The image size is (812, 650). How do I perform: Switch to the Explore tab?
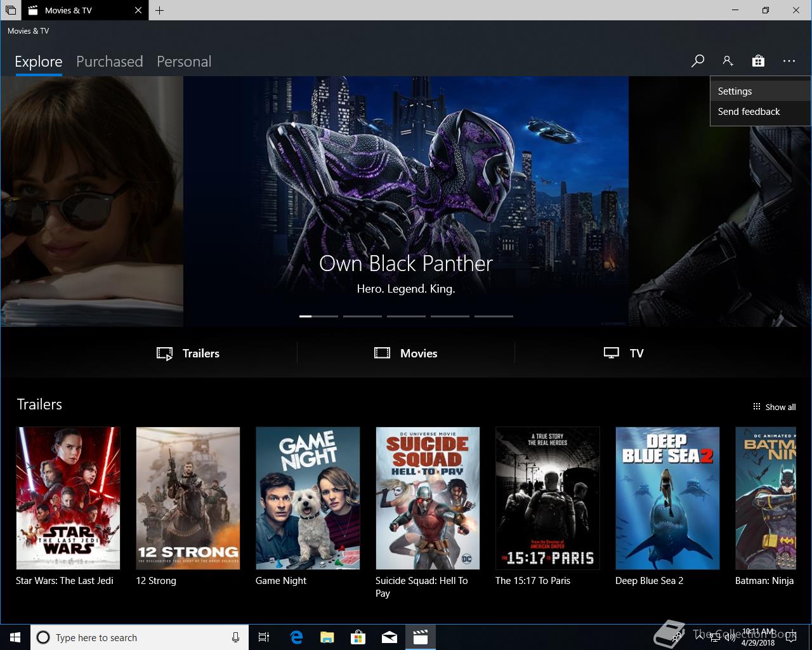(39, 62)
